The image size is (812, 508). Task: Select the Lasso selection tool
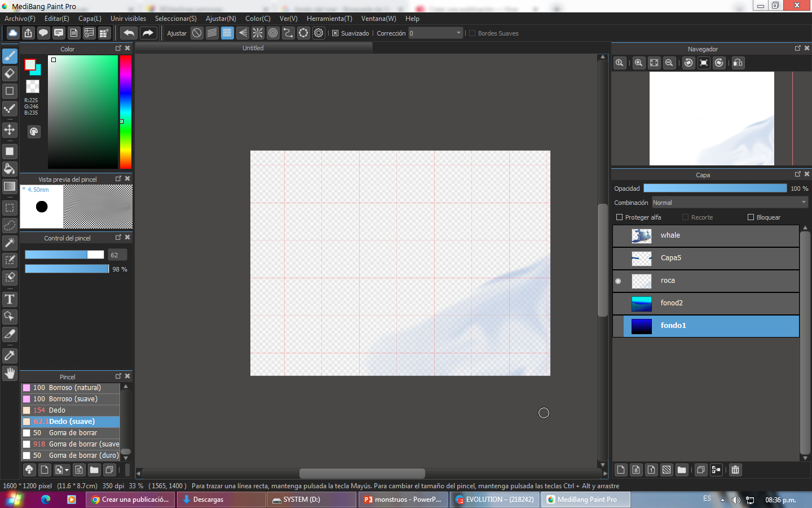pyautogui.click(x=10, y=225)
